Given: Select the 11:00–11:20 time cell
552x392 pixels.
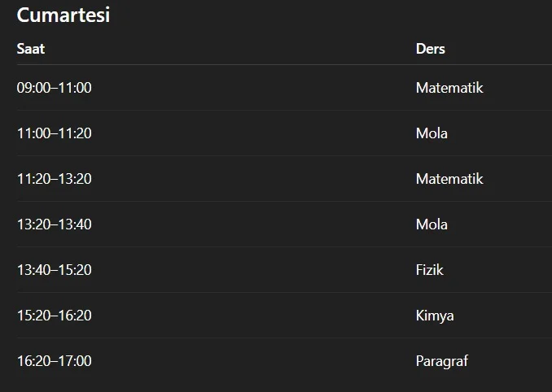Looking at the screenshot, I should 54,133.
